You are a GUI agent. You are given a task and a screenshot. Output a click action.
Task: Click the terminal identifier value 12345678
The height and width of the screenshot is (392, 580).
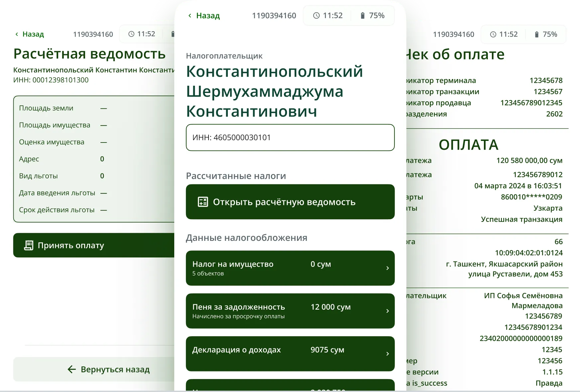pos(546,80)
